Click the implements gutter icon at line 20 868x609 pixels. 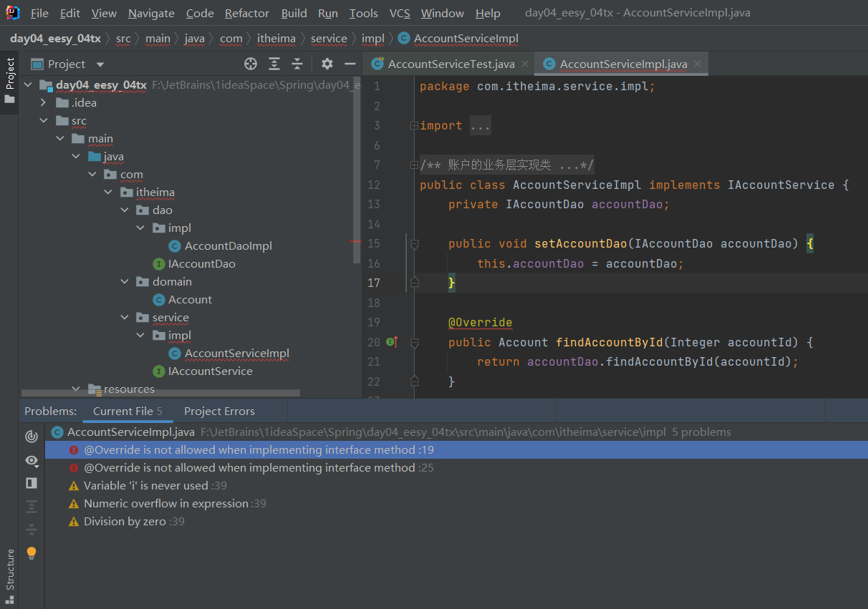[392, 342]
